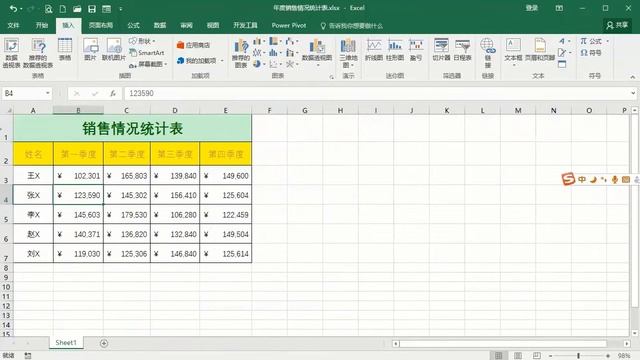Open Recommended Charts (推荐的图表)
The width and height of the screenshot is (640, 360).
[x=241, y=53]
